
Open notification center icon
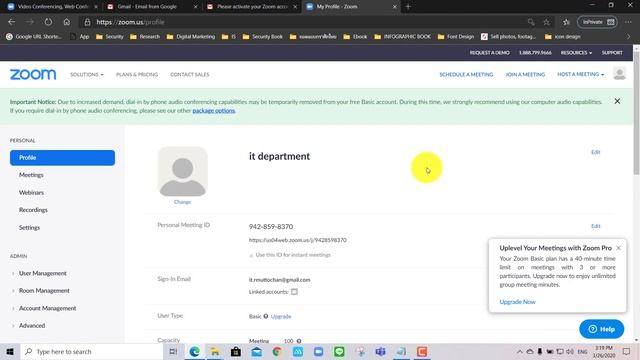coord(627,351)
